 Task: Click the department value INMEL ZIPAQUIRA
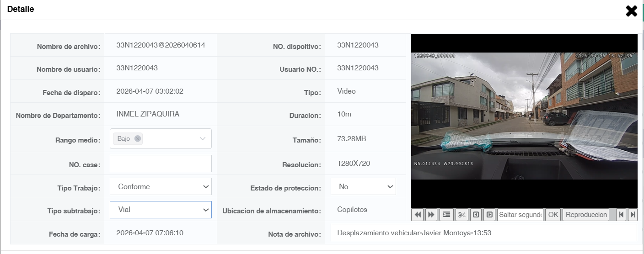[148, 114]
